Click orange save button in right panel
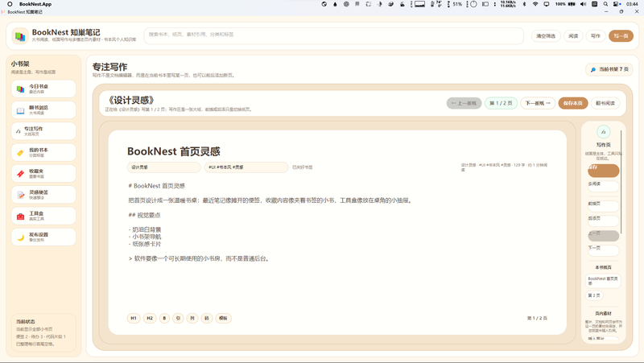This screenshot has width=644, height=363. point(603,171)
